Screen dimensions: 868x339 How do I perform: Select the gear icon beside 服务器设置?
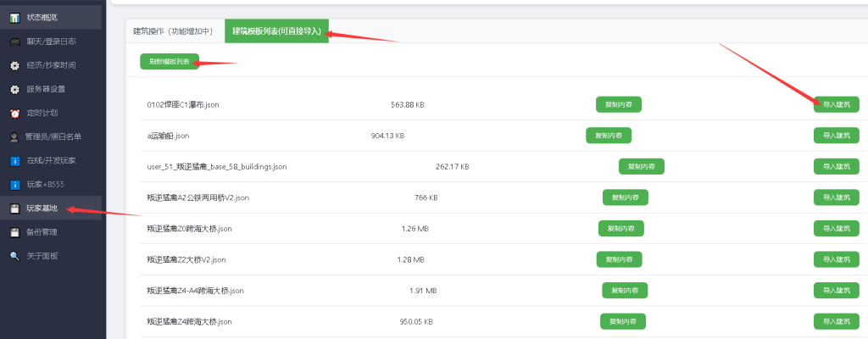tap(14, 89)
